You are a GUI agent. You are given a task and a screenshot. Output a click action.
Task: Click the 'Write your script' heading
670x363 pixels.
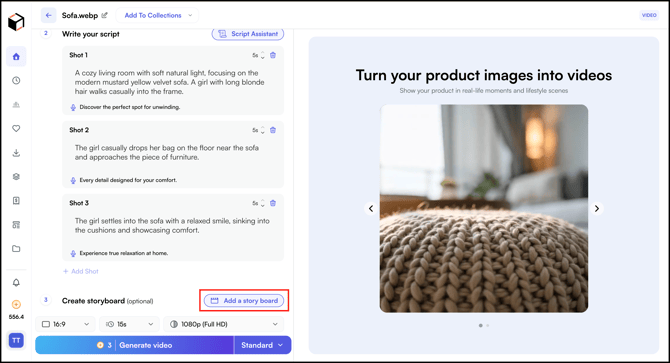click(x=91, y=34)
